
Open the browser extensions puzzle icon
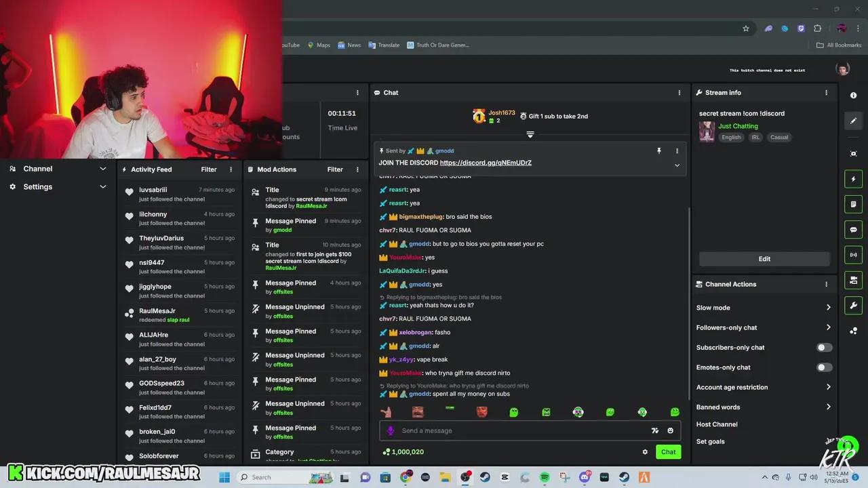pos(817,28)
